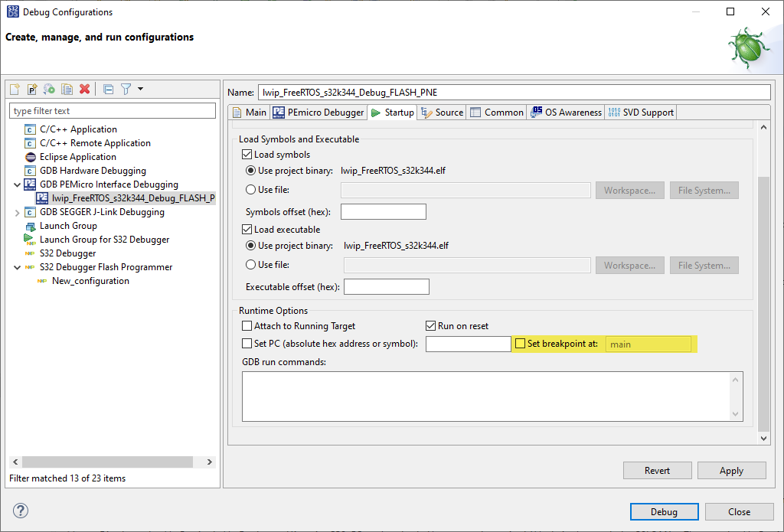Disable Run on reset
784x532 pixels.
pyautogui.click(x=430, y=325)
